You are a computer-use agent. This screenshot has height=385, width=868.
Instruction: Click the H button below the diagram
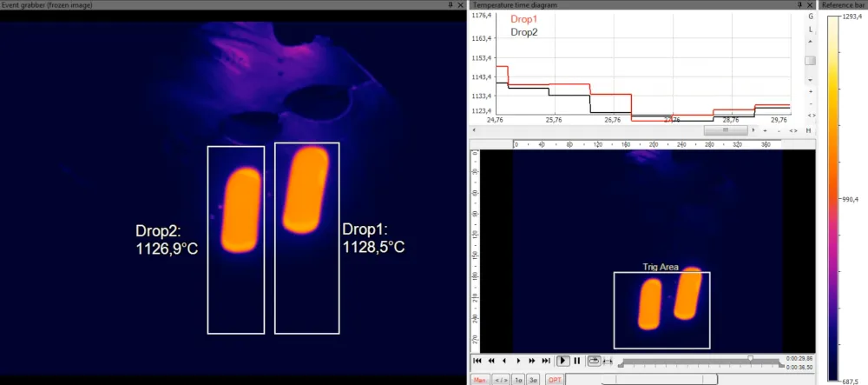808,130
